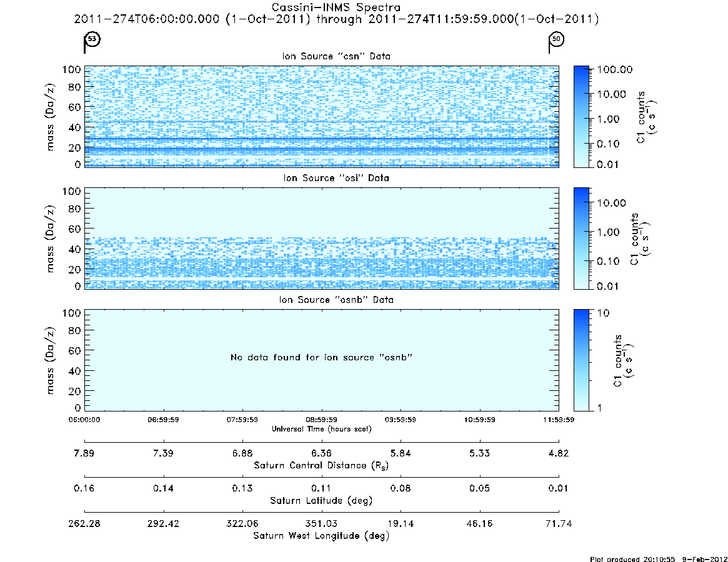Click the 4.82 distance value
Screen dimensions: 728x562
559,453
